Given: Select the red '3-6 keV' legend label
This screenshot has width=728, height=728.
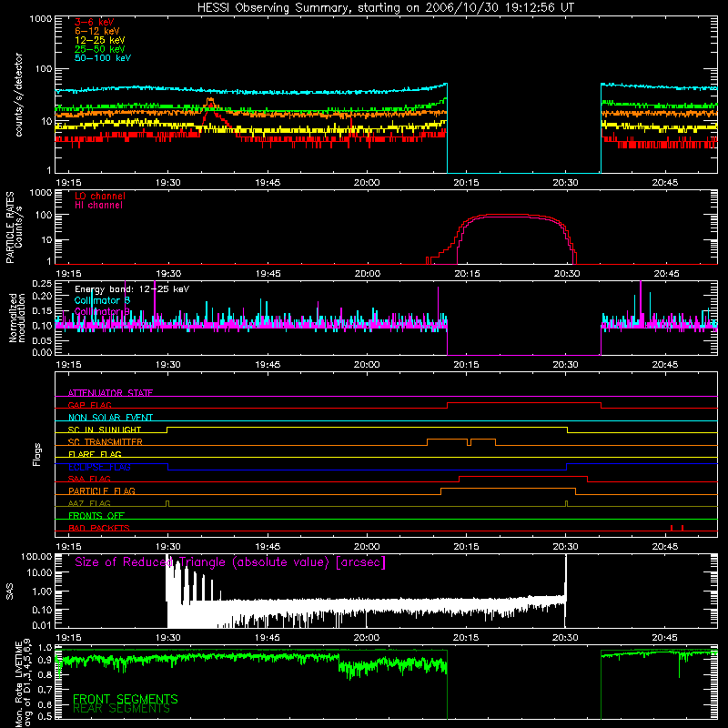Looking at the screenshot, I should coord(94,22).
